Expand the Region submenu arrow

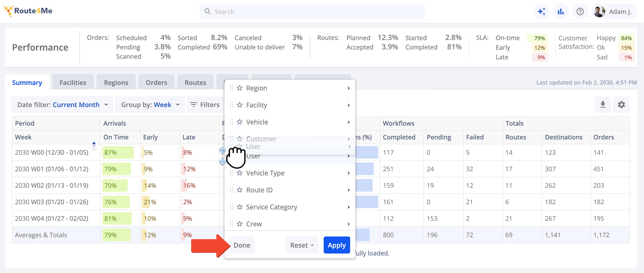(349, 88)
